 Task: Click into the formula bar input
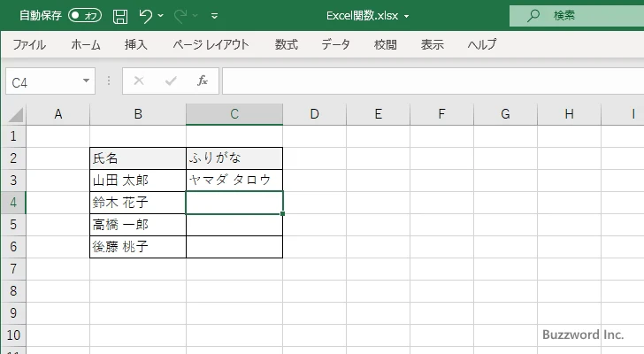(425, 81)
